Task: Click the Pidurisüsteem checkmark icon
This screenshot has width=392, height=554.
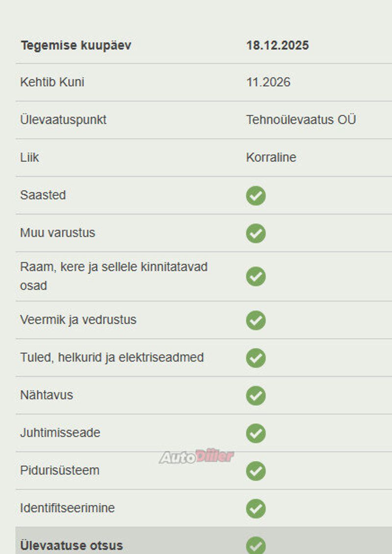Action: coord(256,471)
